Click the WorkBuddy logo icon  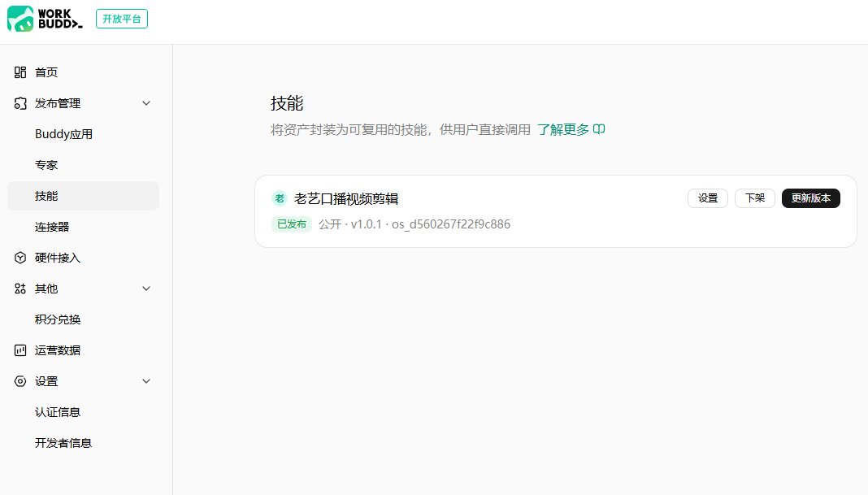20,19
